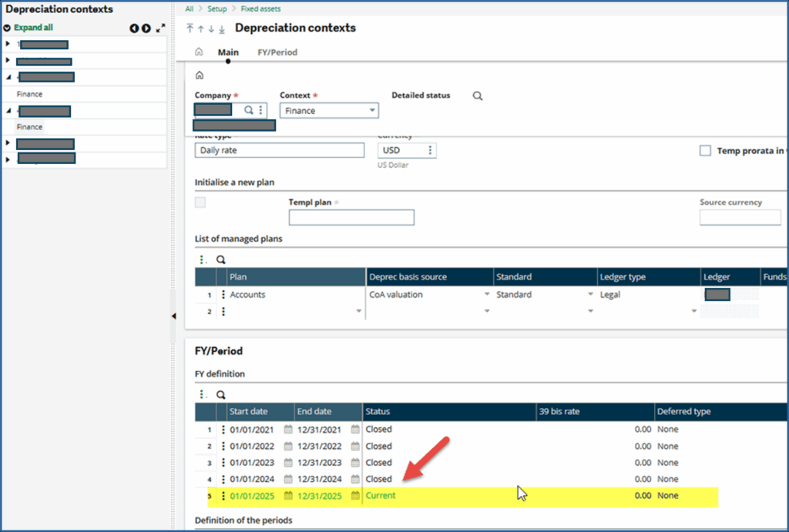Click the Company field lookup magnifier icon
Viewport: 789px width, 532px height.
(249, 111)
